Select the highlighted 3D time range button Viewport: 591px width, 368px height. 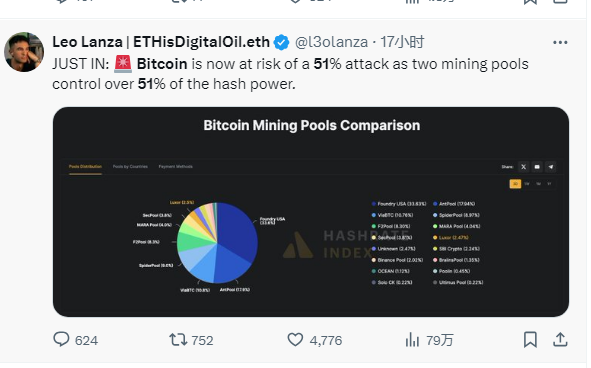coord(515,184)
